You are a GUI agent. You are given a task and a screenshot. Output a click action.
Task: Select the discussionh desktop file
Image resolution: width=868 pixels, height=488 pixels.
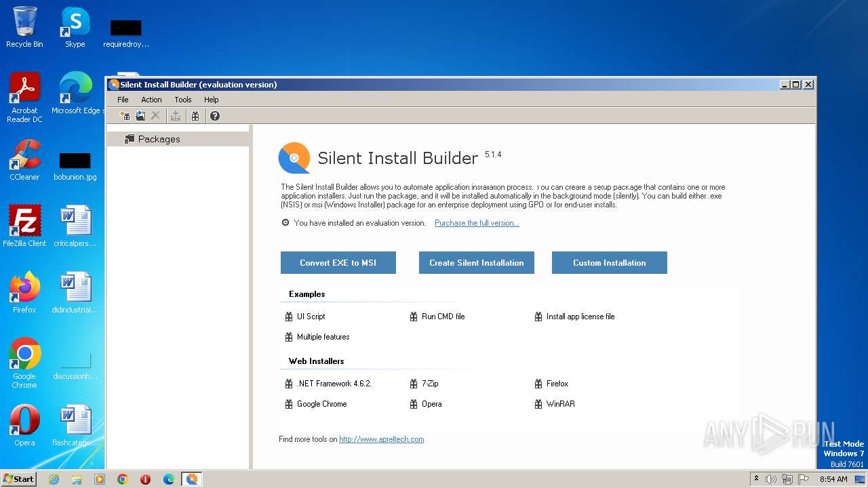tap(75, 366)
